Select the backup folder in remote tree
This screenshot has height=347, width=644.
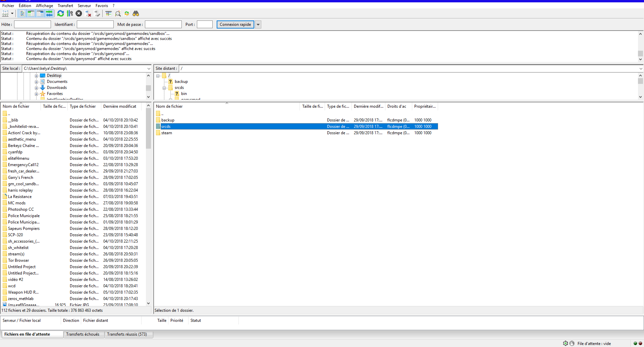(181, 82)
